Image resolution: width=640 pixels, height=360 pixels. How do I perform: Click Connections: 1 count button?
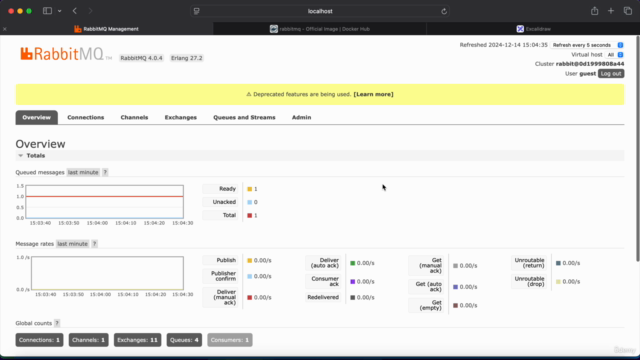click(x=39, y=340)
